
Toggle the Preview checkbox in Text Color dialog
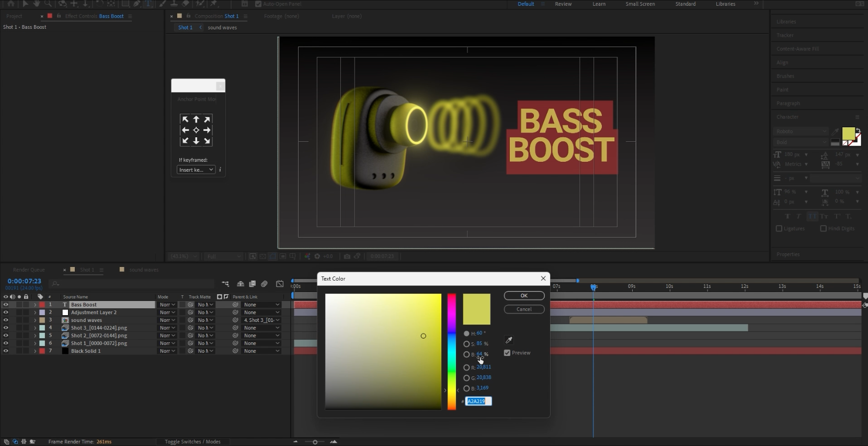[507, 353]
